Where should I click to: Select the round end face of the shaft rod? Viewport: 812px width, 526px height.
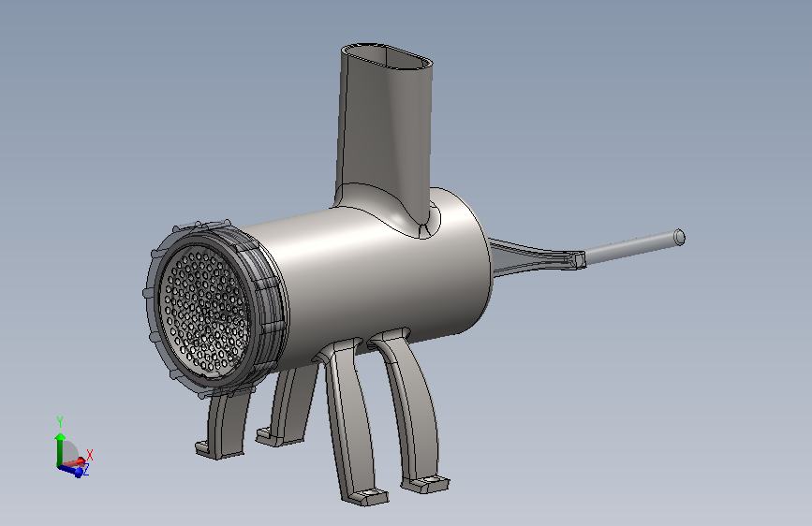(x=679, y=238)
